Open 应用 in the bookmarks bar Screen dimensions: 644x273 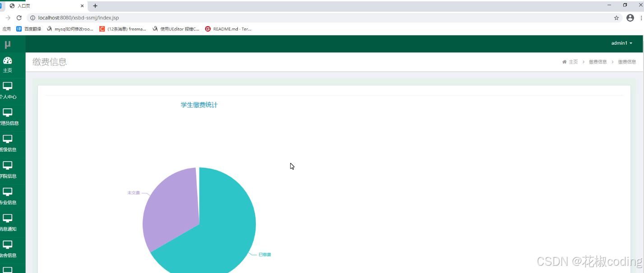tap(7, 28)
